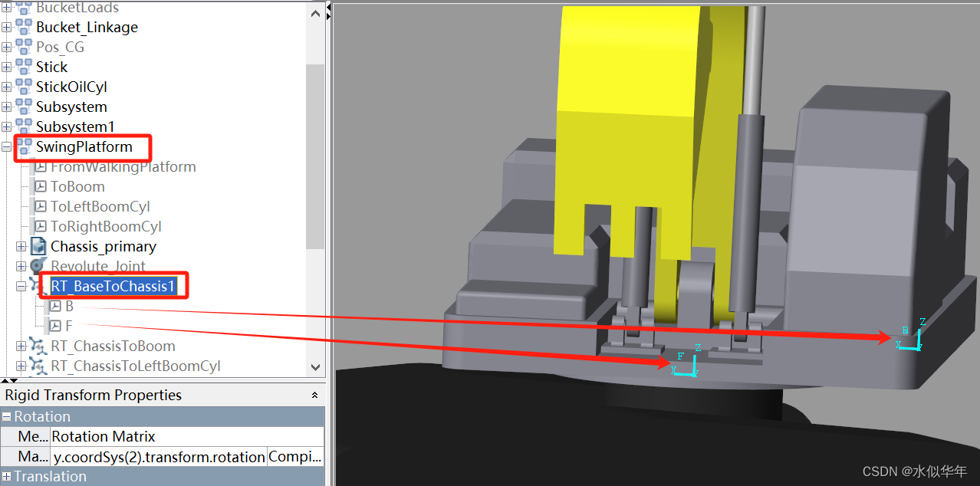The width and height of the screenshot is (980, 486).
Task: Click the Stick subsystem icon
Action: pos(25,67)
